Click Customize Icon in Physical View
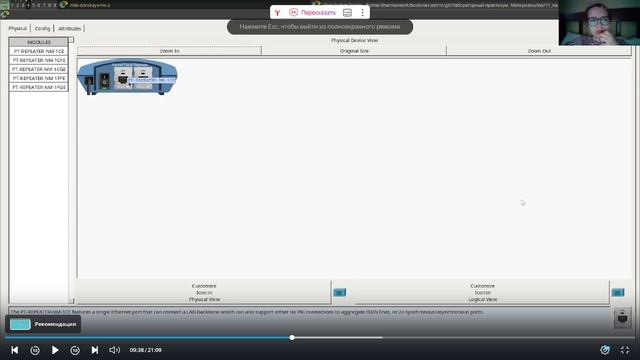The width and height of the screenshot is (640, 360). [204, 293]
